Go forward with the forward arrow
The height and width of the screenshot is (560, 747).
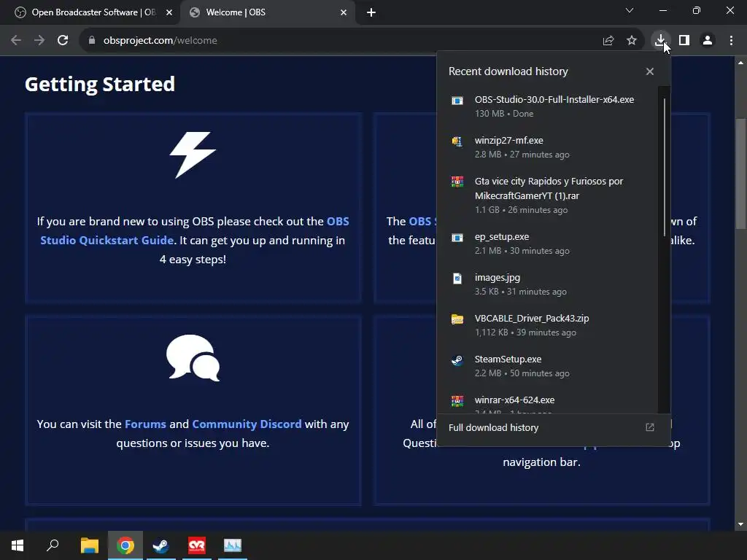(39, 40)
